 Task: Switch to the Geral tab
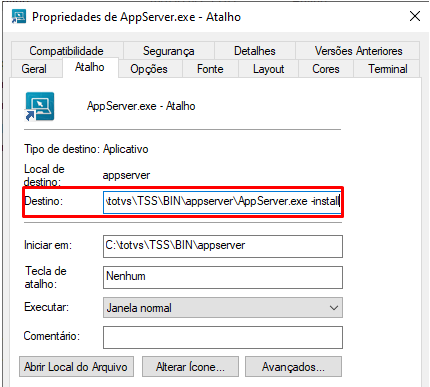[x=34, y=69]
